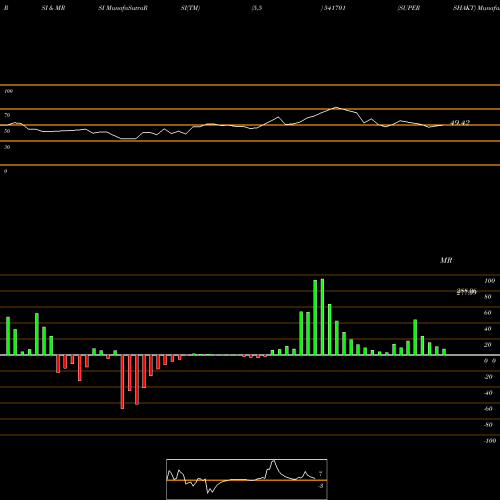This screenshot has height=500, width=500.
Task: Select the 'SI(TM)' header label
Action: coord(190,8)
